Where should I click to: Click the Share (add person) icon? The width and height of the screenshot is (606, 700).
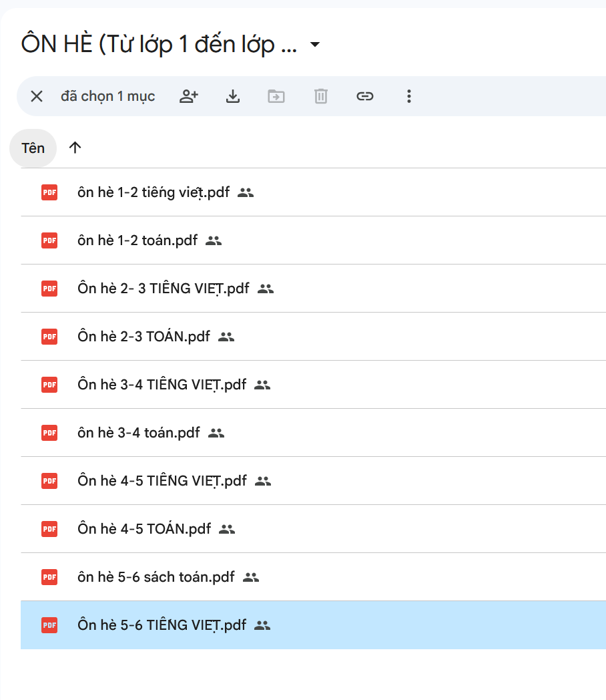[189, 96]
